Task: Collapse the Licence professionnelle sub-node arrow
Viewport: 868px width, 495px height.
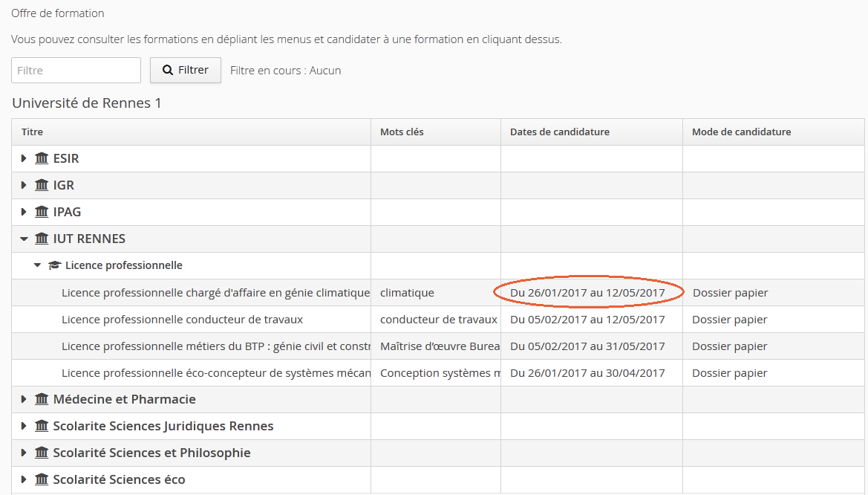Action: 38,265
